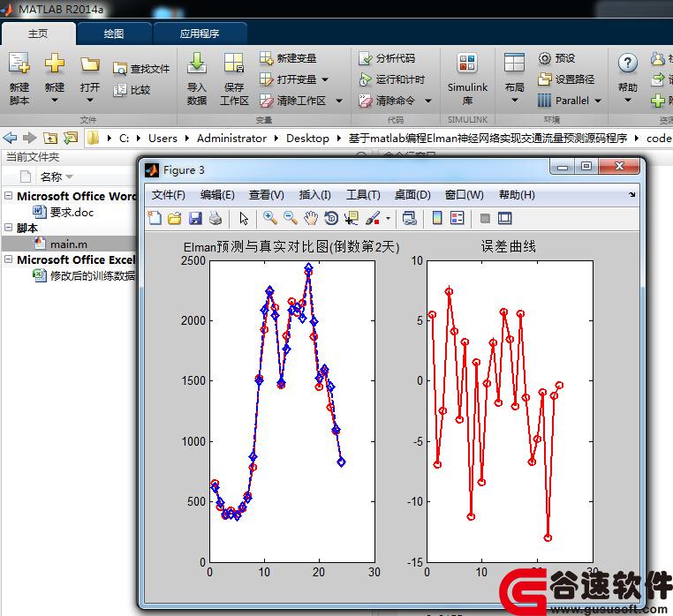Image resolution: width=673 pixels, height=616 pixels.
Task: Open the Desktop 桌面(D) menu
Action: 412,195
